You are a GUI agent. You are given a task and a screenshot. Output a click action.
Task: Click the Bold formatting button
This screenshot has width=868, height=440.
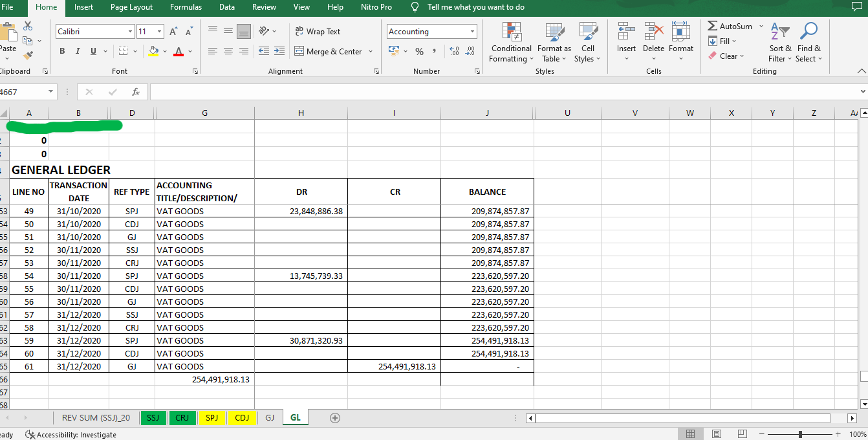(x=62, y=51)
